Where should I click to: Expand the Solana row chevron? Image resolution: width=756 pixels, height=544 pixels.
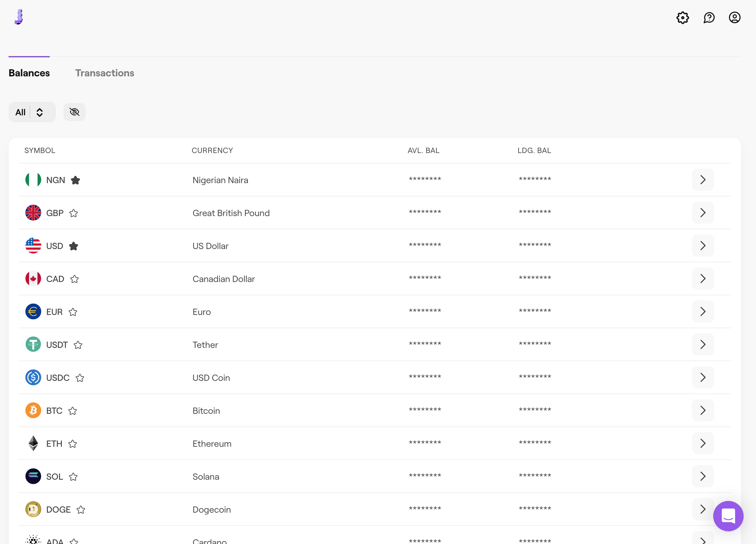[x=703, y=477]
